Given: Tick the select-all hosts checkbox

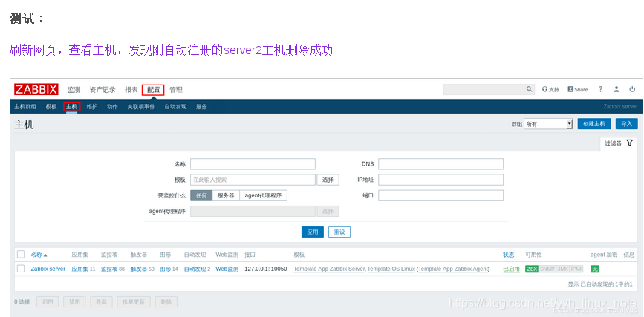Looking at the screenshot, I should click(x=21, y=255).
